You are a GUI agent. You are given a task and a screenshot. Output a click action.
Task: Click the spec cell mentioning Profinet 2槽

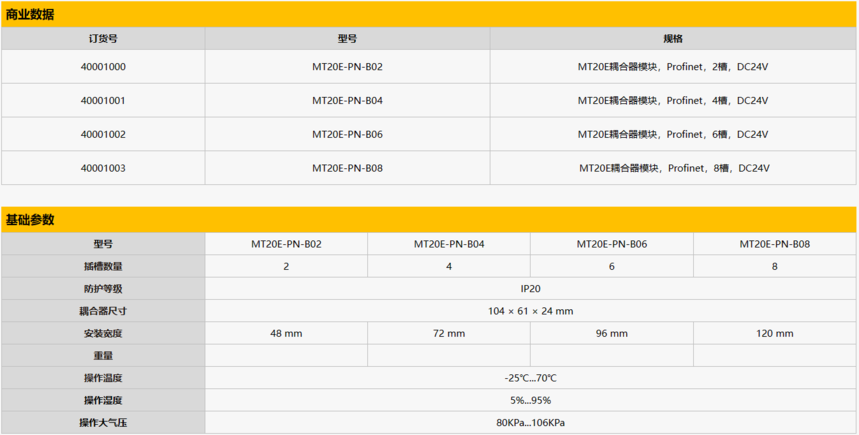coord(673,67)
